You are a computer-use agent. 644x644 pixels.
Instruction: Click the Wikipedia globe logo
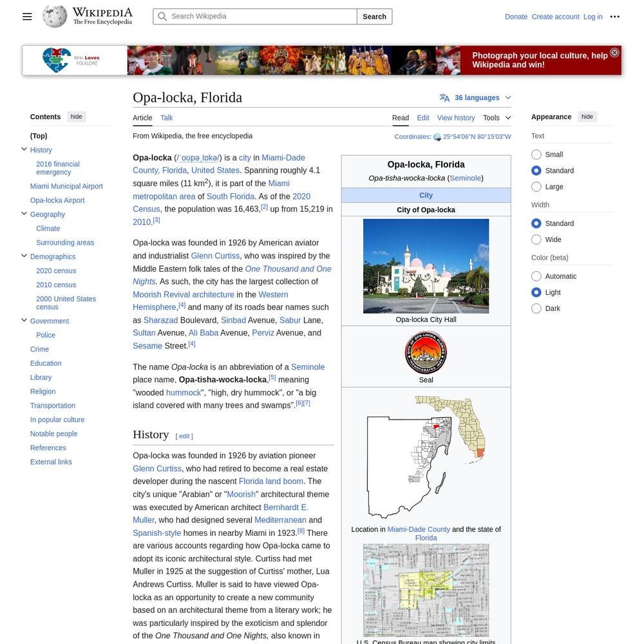[x=55, y=17]
